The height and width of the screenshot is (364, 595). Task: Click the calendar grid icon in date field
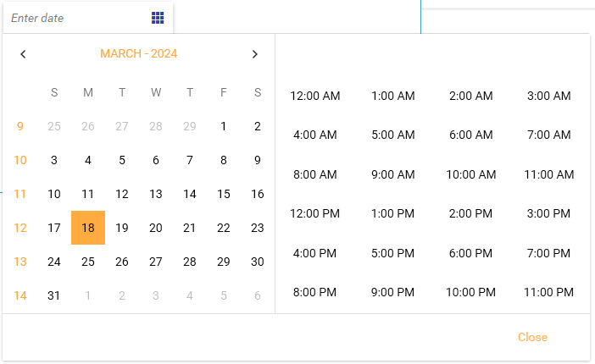click(x=158, y=18)
